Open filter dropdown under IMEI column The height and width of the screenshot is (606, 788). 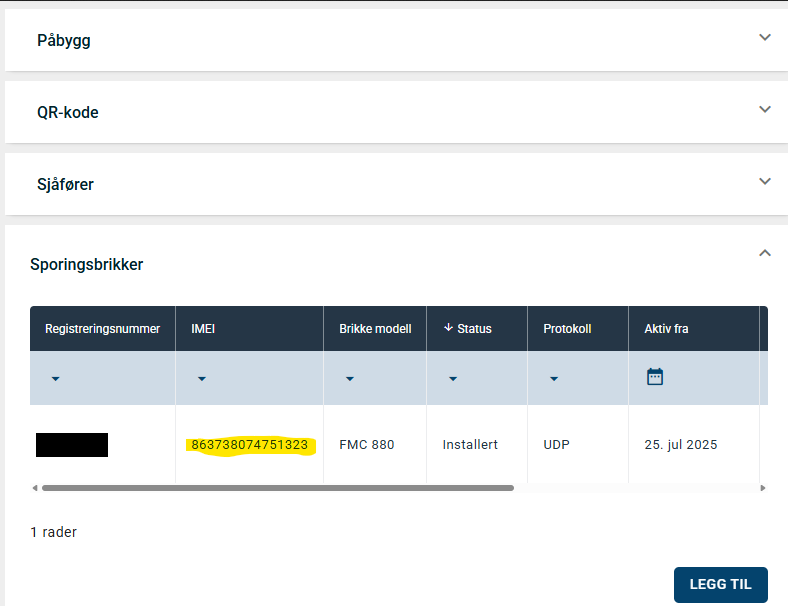tap(202, 379)
